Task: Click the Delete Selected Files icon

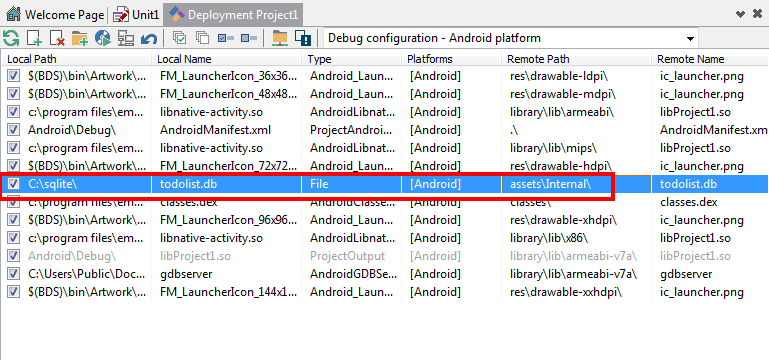Action: tap(57, 38)
